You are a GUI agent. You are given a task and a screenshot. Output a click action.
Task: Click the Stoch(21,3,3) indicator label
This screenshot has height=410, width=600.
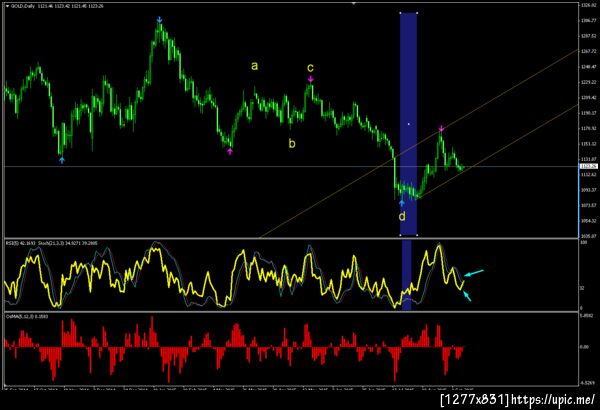50,243
